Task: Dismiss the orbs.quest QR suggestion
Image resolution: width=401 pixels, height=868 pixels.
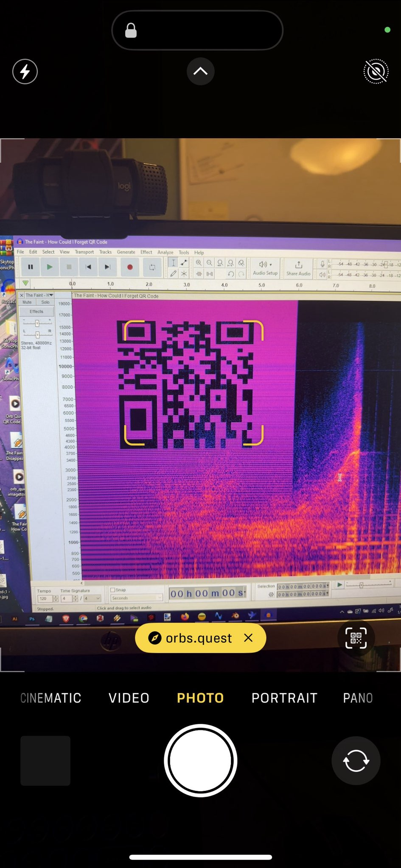Action: click(x=249, y=638)
